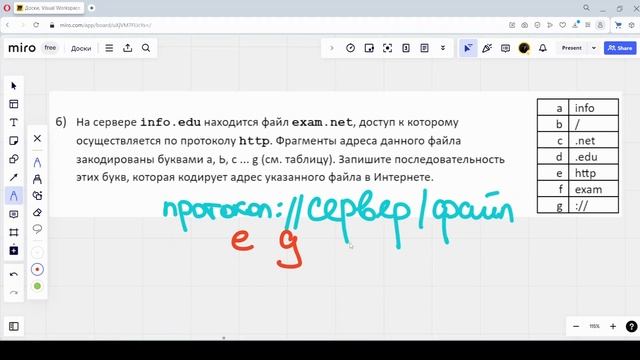This screenshot has height=360, width=640.
Task: Select the Miro browser tab
Action: tap(49, 8)
